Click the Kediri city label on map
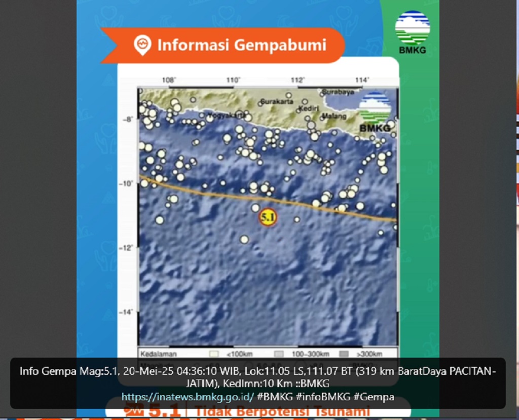 [308, 108]
